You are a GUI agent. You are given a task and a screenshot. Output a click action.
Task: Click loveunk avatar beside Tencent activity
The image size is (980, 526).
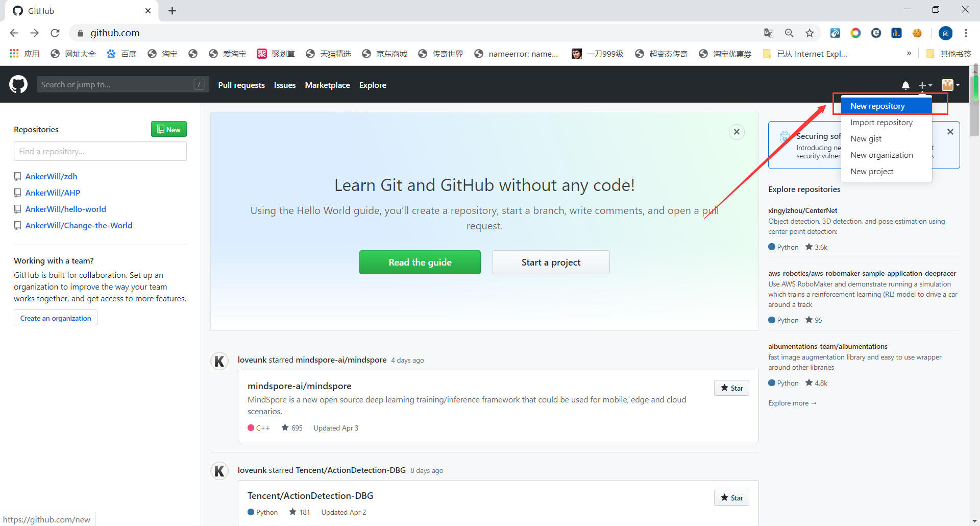click(x=219, y=471)
